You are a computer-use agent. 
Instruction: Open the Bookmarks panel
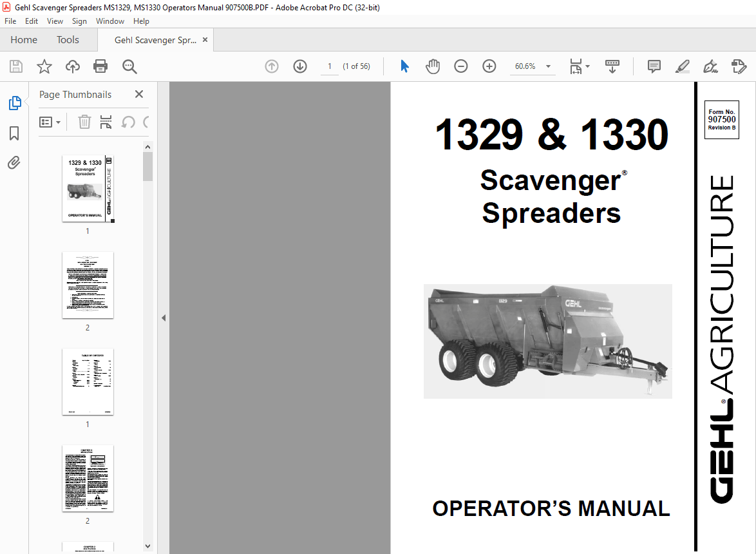(15, 133)
